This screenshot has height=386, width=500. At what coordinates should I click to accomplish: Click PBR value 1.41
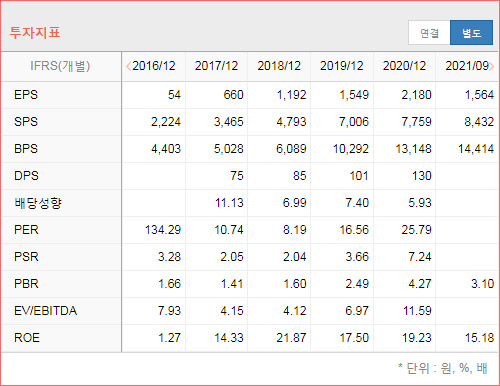click(232, 284)
